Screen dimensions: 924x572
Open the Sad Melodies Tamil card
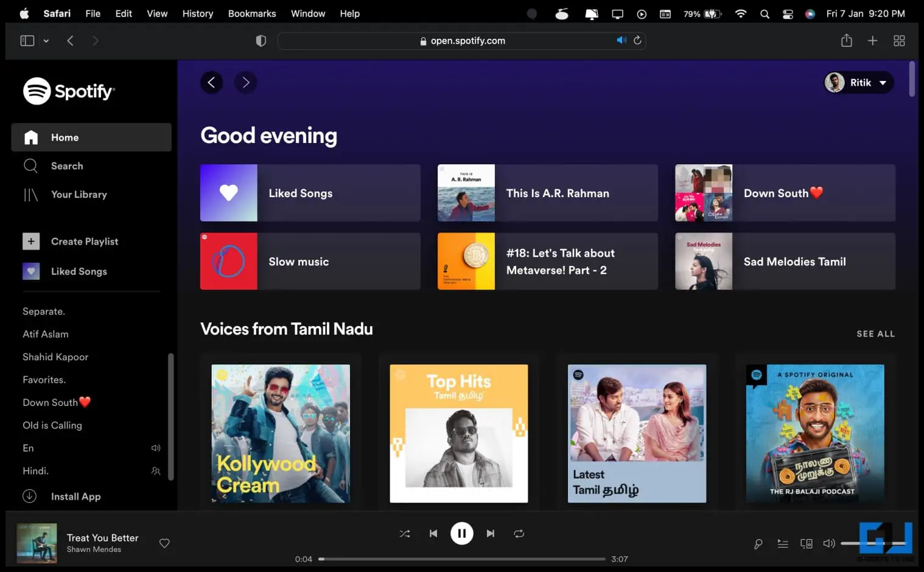point(785,261)
